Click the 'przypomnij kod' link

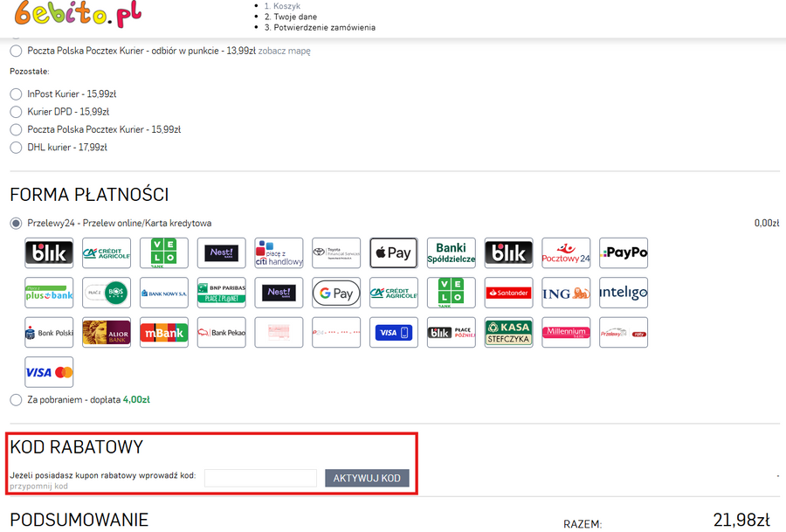pyautogui.click(x=38, y=486)
